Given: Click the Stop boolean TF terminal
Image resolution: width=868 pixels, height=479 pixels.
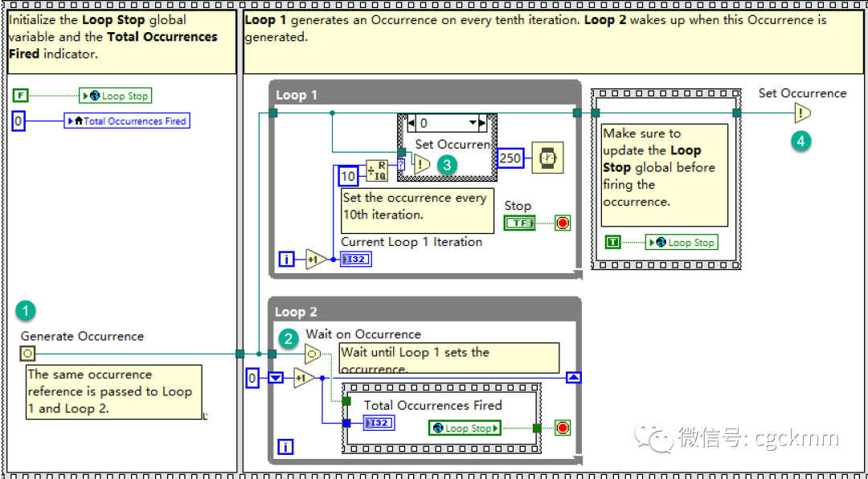Looking at the screenshot, I should point(519,223).
